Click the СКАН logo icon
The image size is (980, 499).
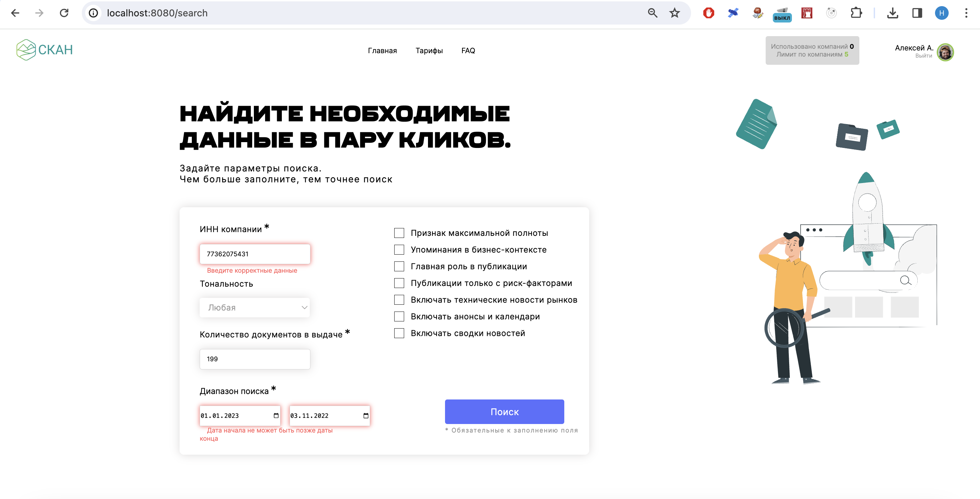coord(26,50)
